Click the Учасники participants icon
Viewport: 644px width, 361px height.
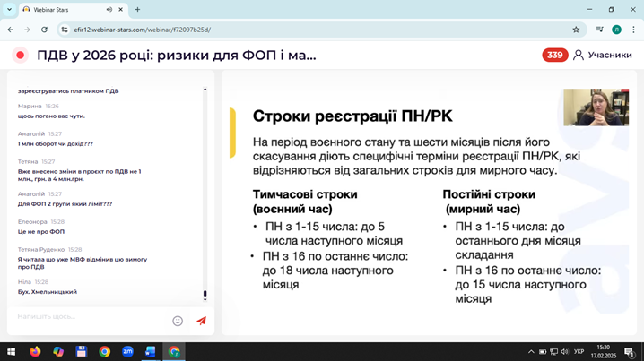579,55
